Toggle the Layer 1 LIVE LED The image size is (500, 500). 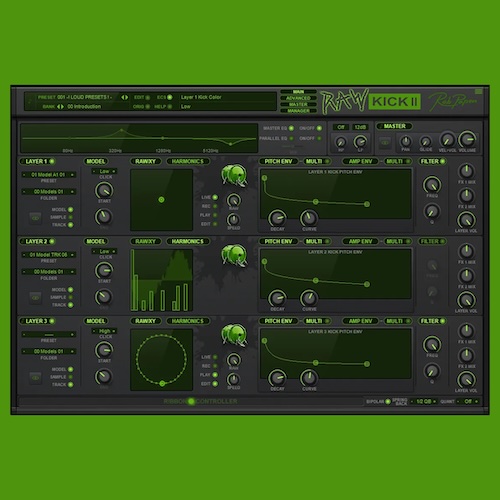(215, 197)
